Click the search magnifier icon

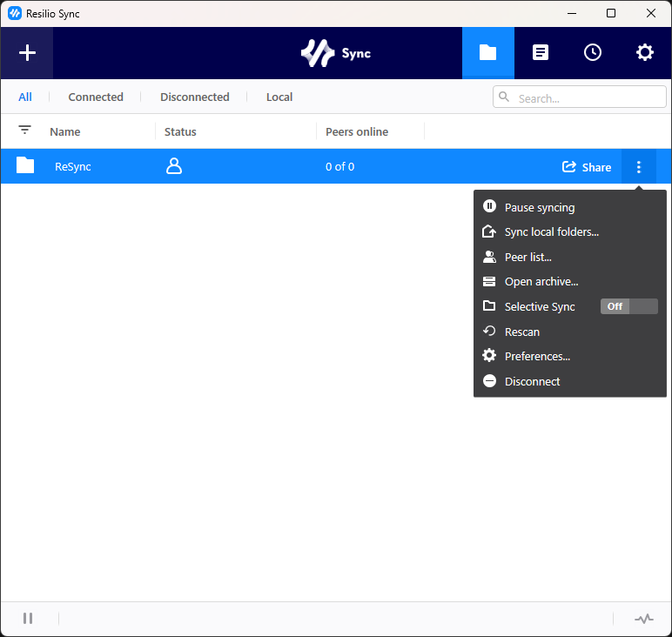coord(504,97)
